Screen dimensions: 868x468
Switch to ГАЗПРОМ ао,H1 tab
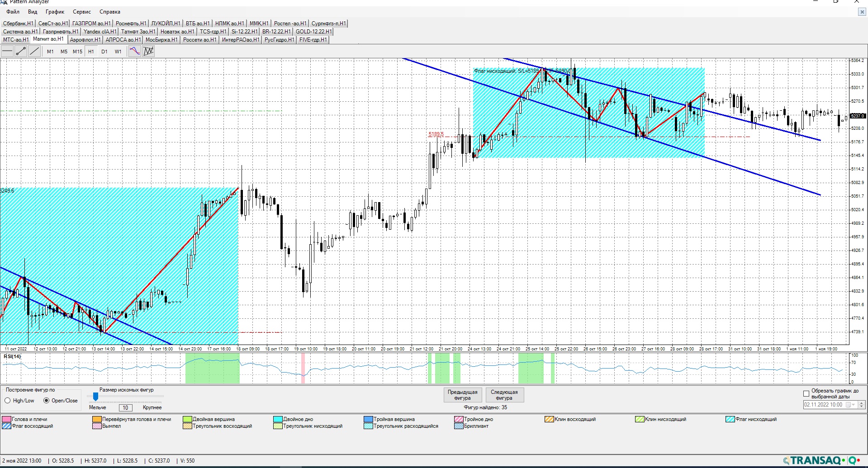(x=91, y=24)
